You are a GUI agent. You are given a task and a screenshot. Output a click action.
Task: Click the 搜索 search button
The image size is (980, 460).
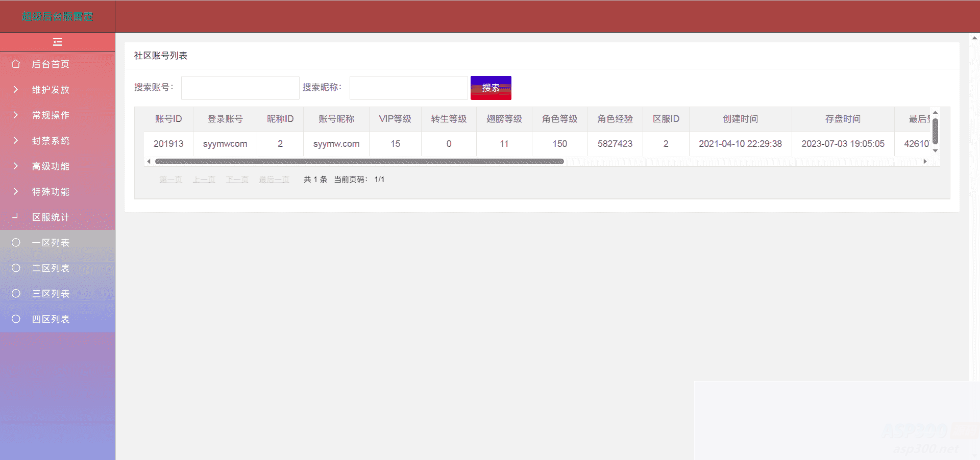(x=491, y=87)
